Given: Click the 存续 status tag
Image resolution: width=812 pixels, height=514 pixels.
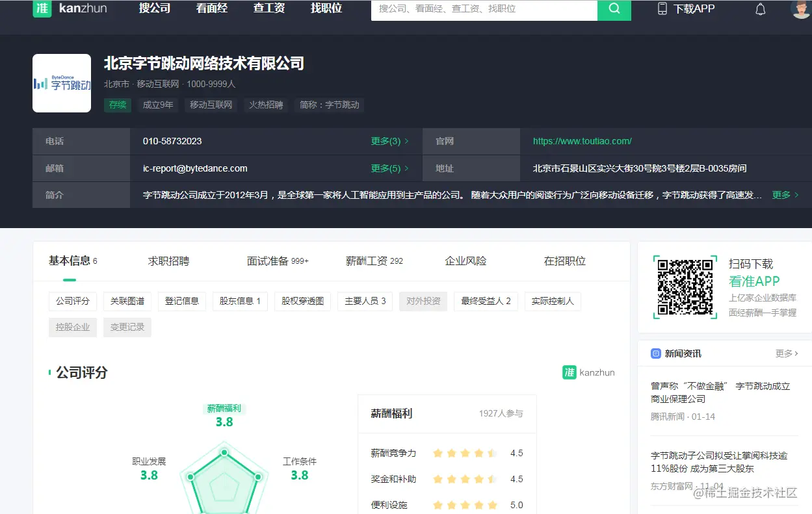Looking at the screenshot, I should pos(118,105).
